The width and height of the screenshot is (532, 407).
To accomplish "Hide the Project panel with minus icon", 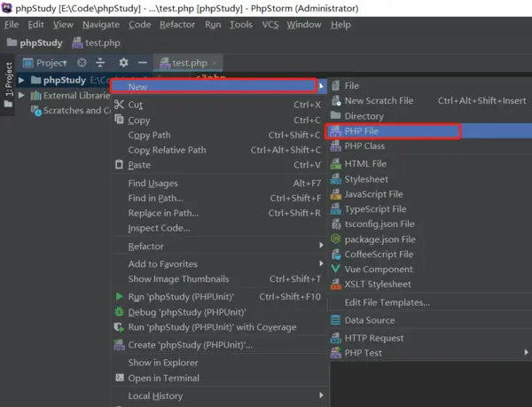I will tap(143, 63).
